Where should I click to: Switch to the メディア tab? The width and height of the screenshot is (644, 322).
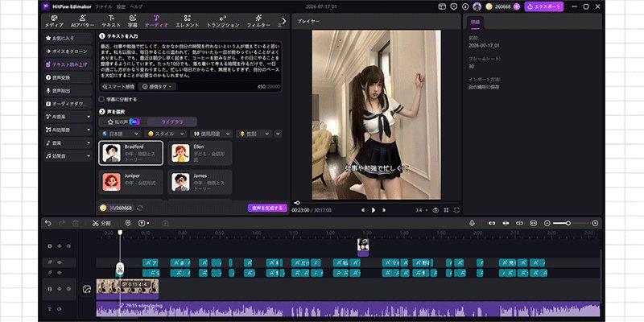(x=54, y=22)
